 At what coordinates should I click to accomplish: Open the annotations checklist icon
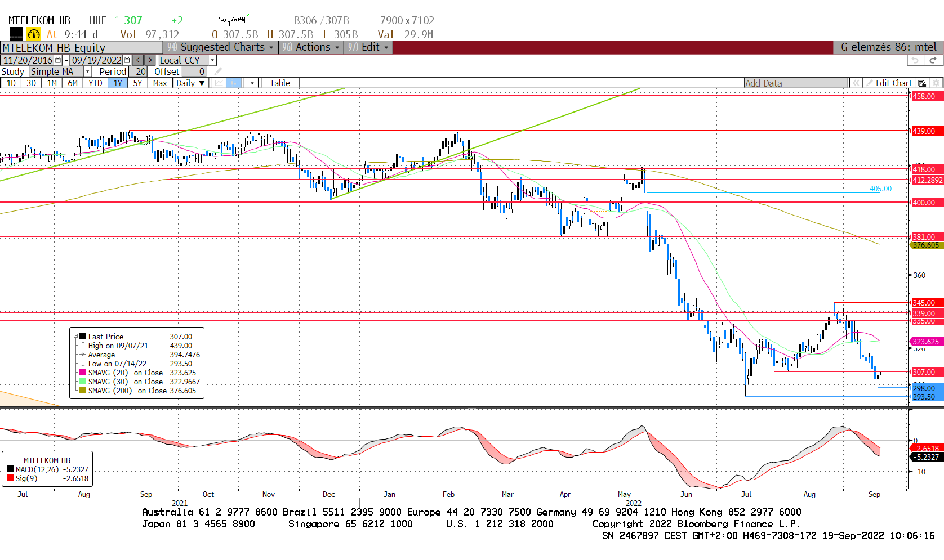(922, 83)
